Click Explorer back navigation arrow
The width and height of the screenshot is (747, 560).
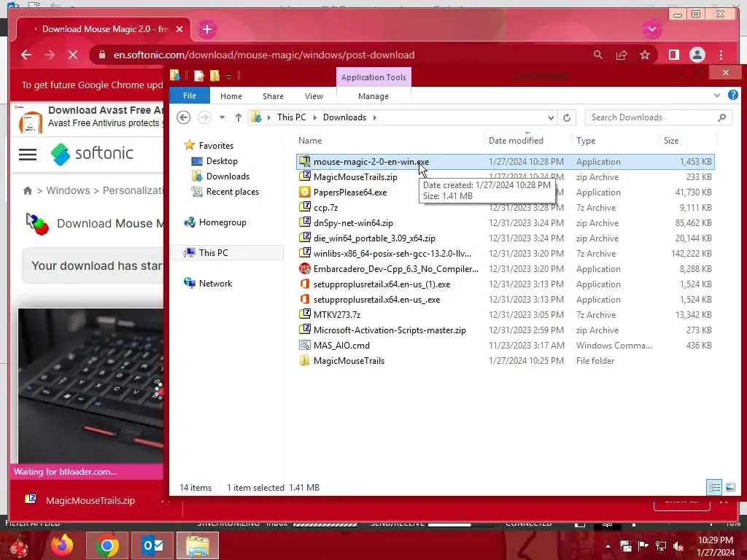183,117
